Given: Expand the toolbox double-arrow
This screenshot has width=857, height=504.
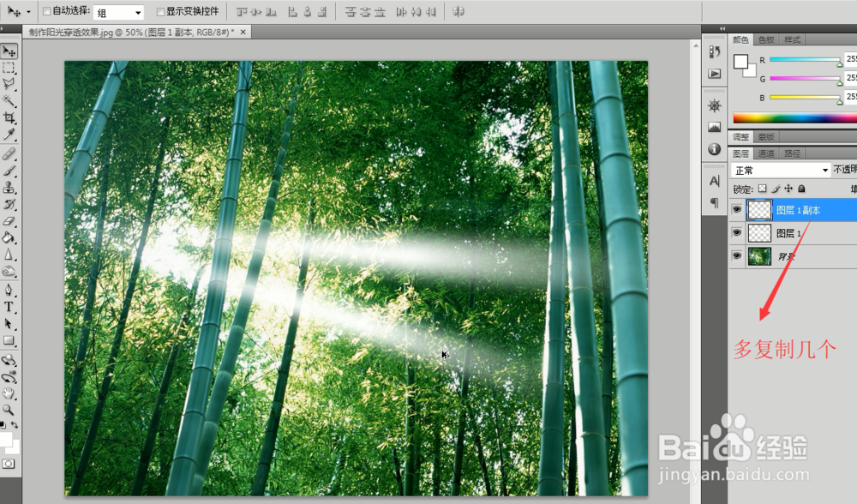Looking at the screenshot, I should pyautogui.click(x=3, y=28).
